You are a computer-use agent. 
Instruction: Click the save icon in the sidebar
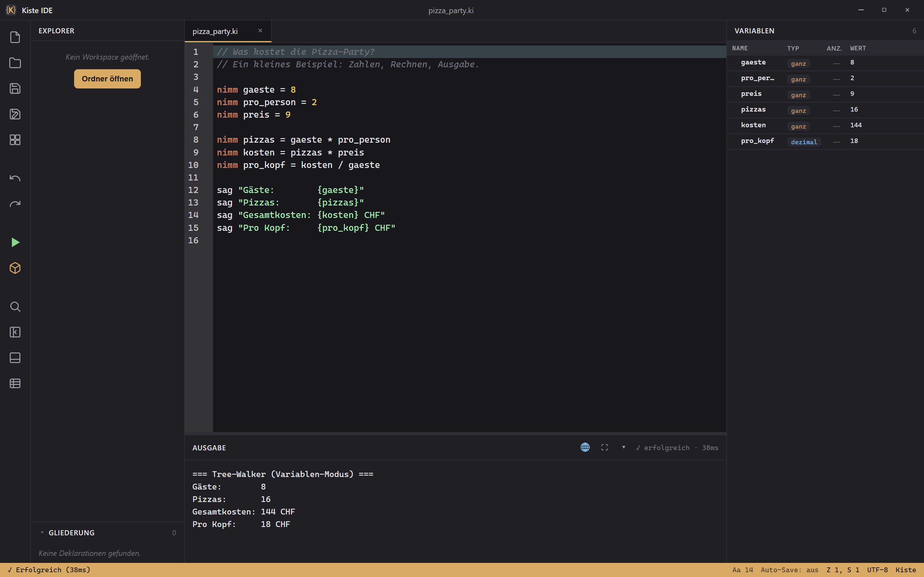tap(15, 88)
